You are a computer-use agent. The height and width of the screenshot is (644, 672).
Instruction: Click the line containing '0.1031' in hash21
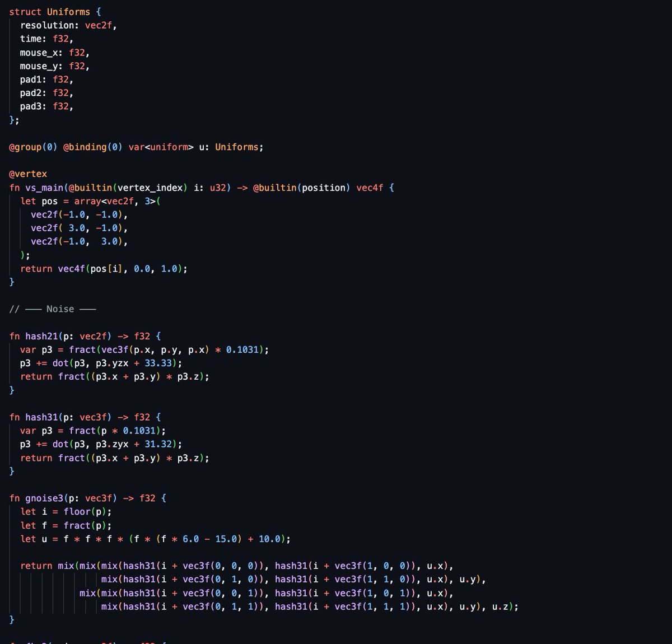pos(144,349)
